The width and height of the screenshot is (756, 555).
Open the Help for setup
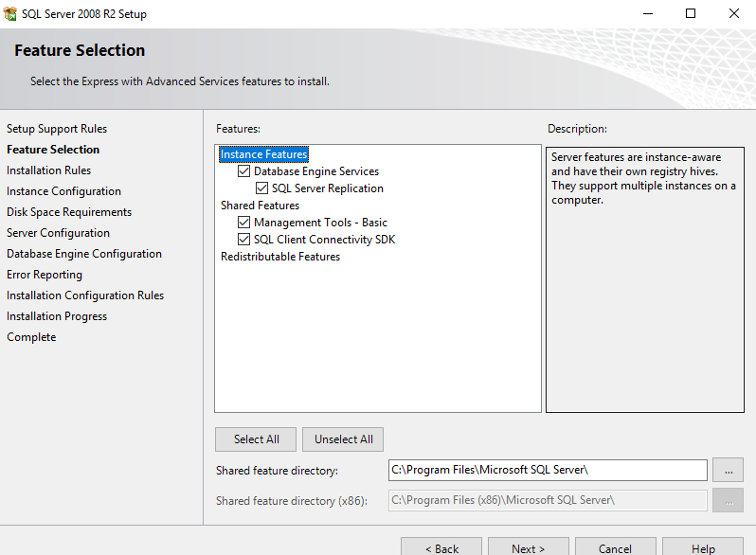[x=703, y=547]
